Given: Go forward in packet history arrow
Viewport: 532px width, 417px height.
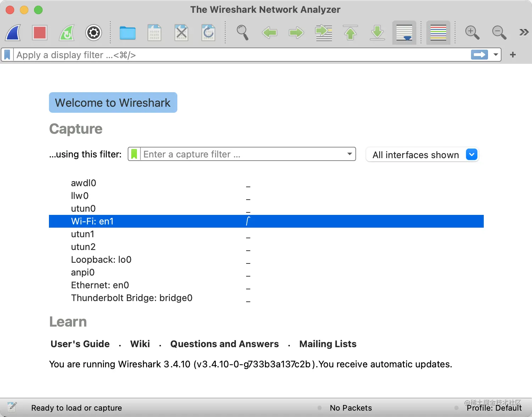Looking at the screenshot, I should tap(297, 33).
